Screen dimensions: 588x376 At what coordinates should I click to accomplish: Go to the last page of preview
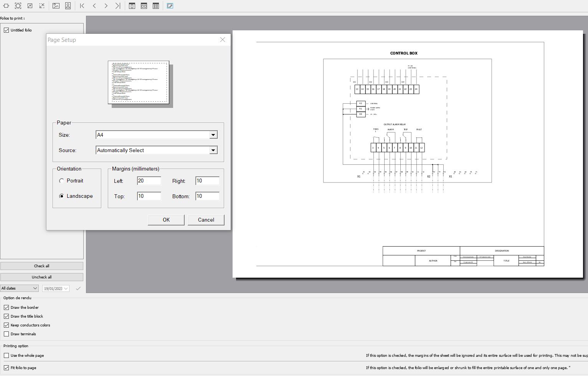tap(118, 6)
